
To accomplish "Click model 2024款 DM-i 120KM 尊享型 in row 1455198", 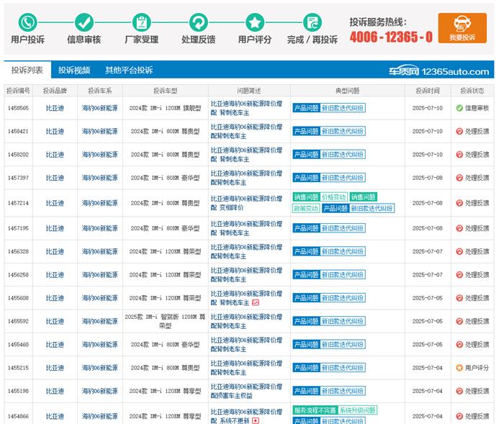I will [165, 391].
